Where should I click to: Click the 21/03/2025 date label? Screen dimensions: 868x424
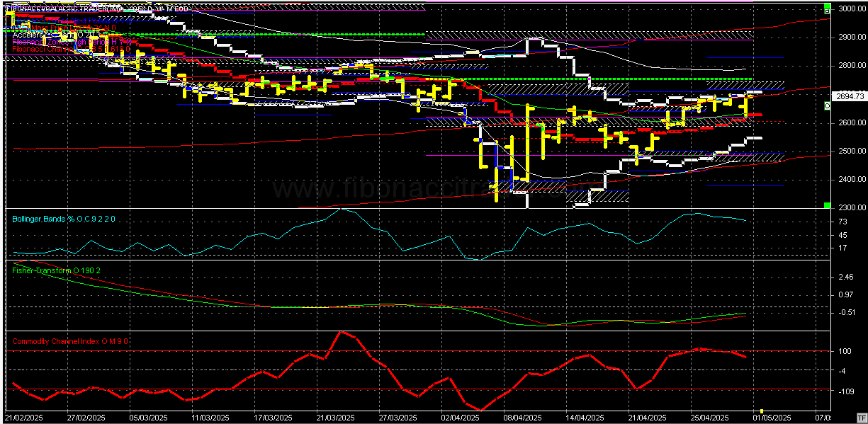[335, 418]
